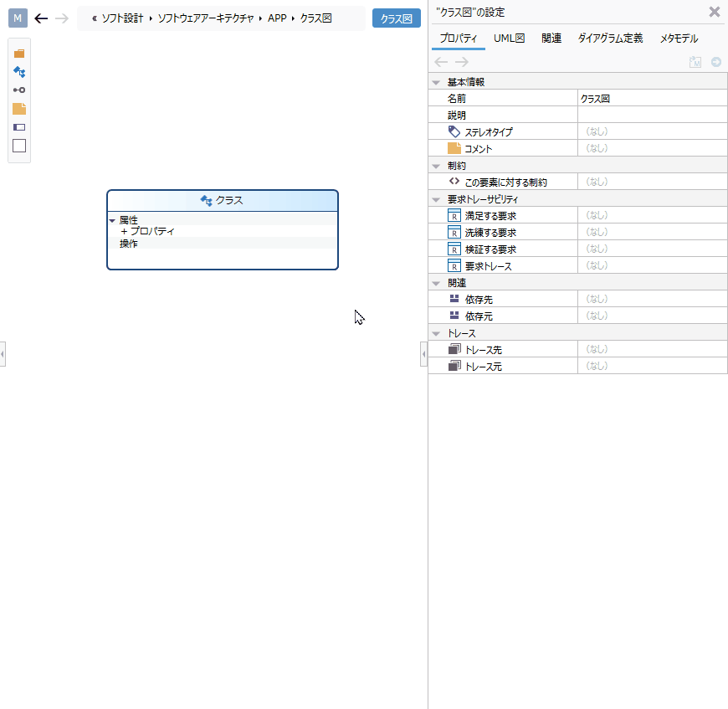Click the 依存先 dependency icon
728x709 pixels.
click(454, 299)
